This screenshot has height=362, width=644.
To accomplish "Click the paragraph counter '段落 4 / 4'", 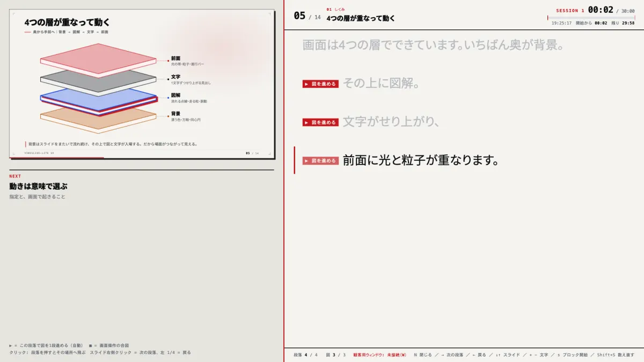I will pos(305,355).
